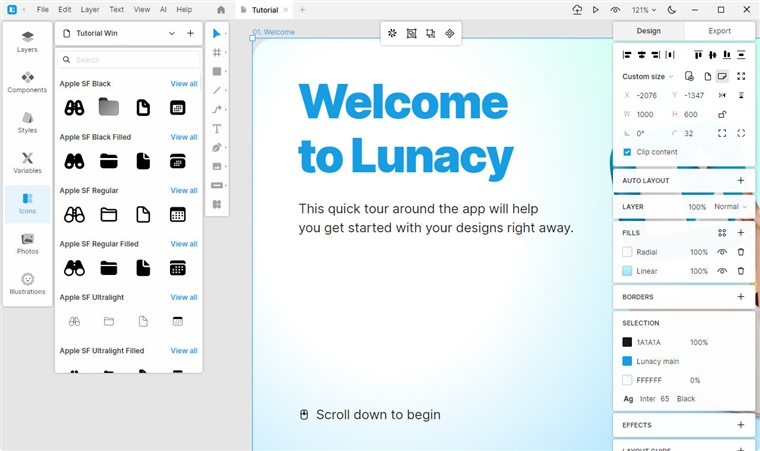Click the Home icon in title bar
This screenshot has height=451, width=760.
pyautogui.click(x=221, y=10)
